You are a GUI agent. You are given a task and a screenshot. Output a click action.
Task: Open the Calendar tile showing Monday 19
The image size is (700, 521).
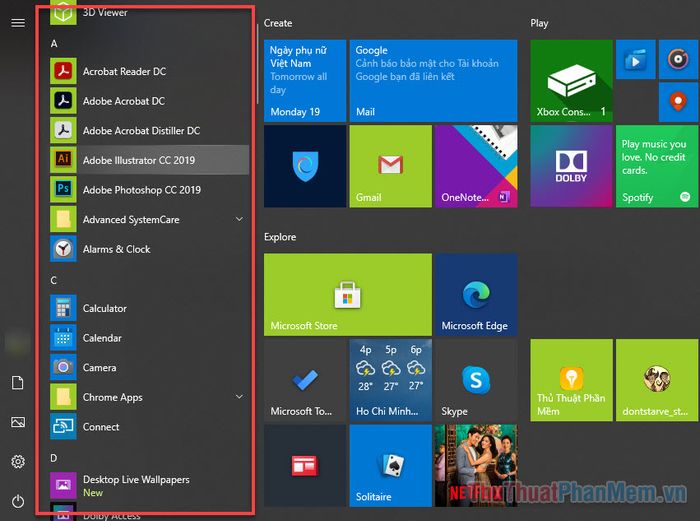coord(305,81)
